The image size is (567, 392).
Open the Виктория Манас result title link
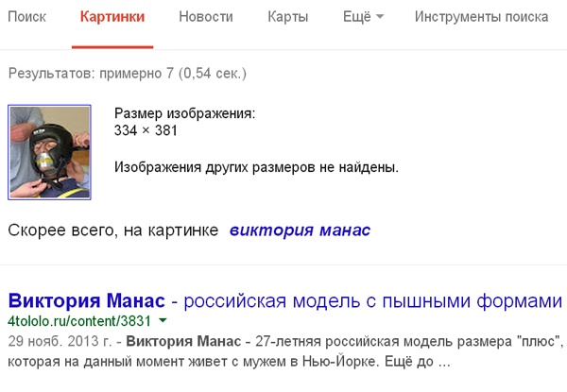[x=87, y=301]
